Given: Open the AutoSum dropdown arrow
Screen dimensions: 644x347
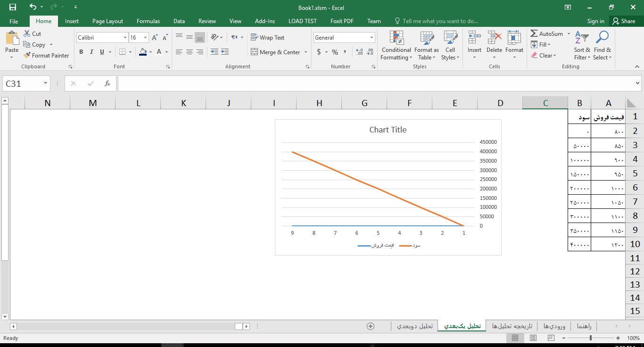Looking at the screenshot, I should [569, 34].
